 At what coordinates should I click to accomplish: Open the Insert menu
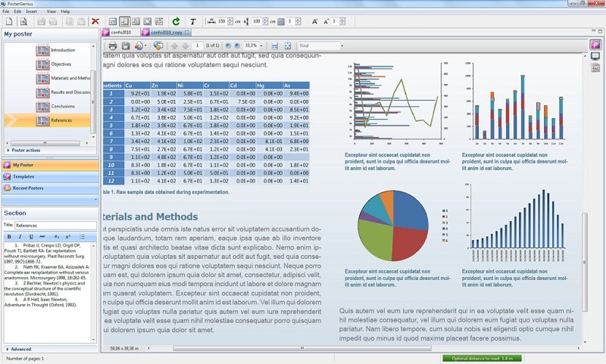32,11
